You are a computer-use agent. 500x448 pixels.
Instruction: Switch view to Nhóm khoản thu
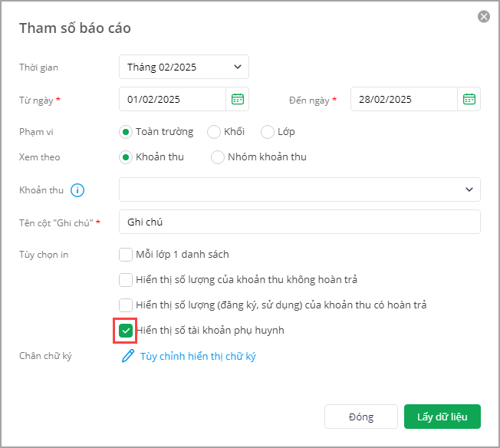click(218, 157)
